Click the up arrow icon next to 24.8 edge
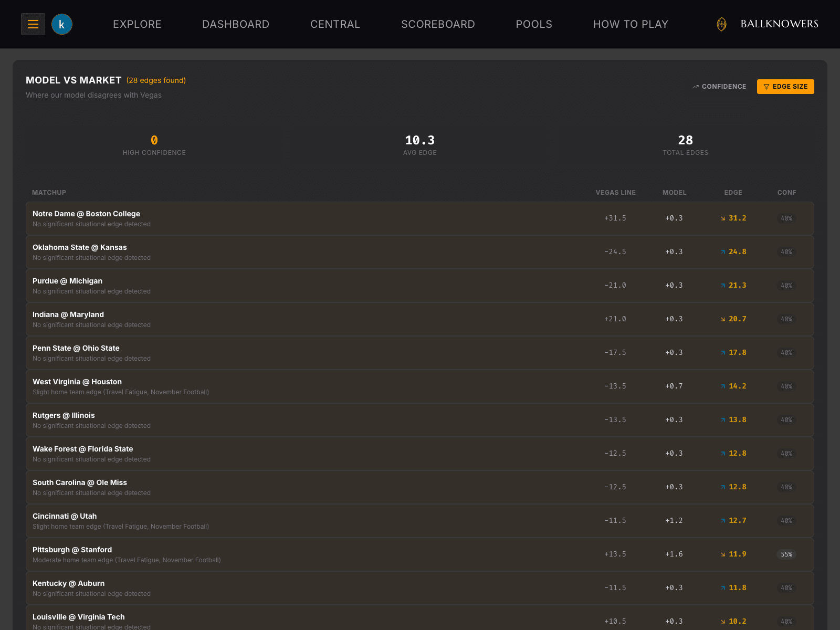 point(723,252)
